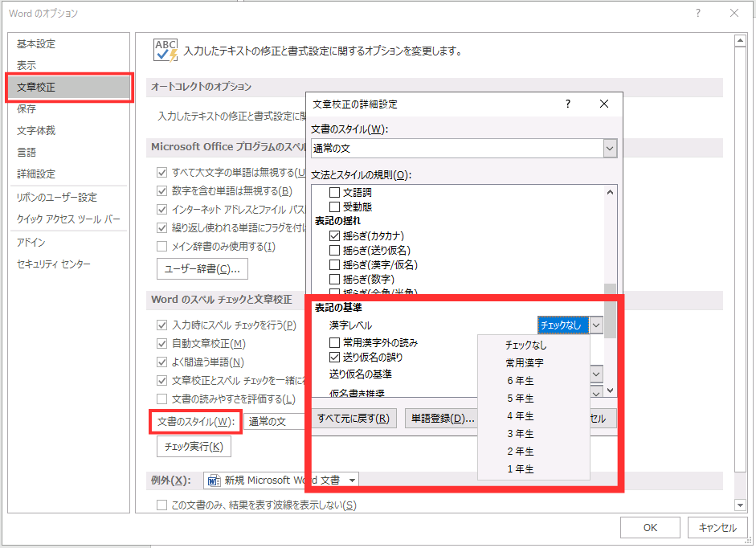The width and height of the screenshot is (756, 548).
Task: Check 揺らぎ(送り仮名) rule
Action: pos(334,251)
